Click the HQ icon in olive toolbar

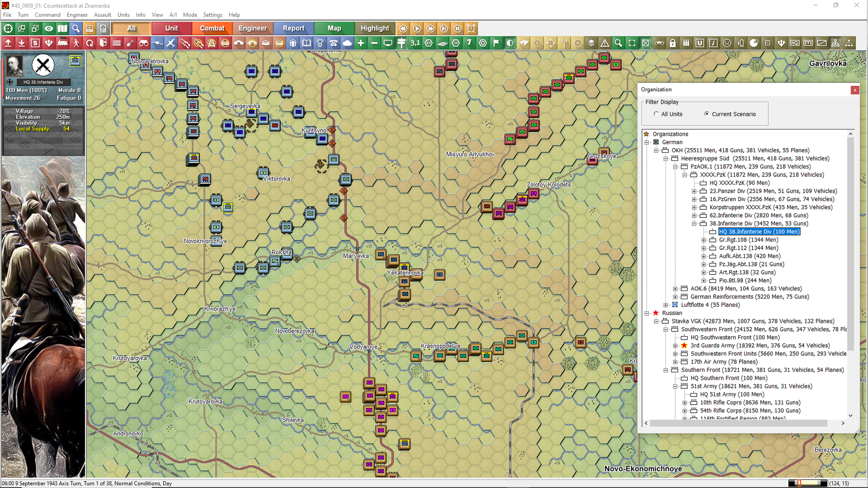[x=795, y=43]
